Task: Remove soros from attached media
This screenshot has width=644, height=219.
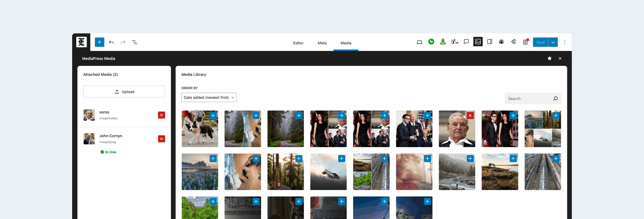Action: tap(161, 115)
